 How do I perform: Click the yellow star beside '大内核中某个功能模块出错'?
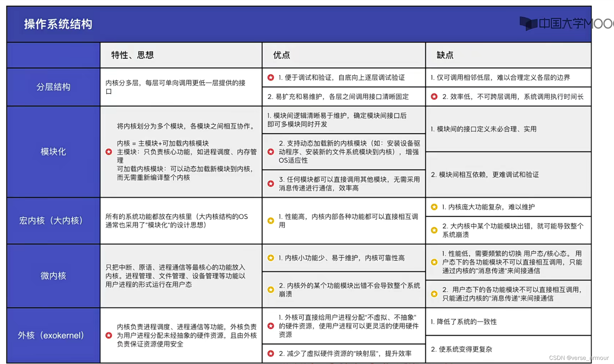pyautogui.click(x=434, y=230)
